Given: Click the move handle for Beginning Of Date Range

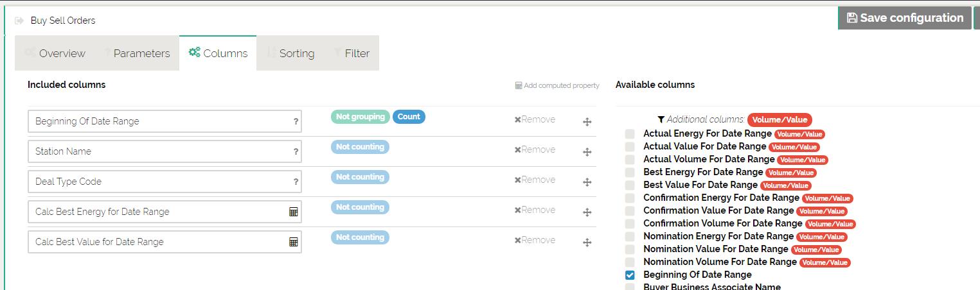Looking at the screenshot, I should click(x=587, y=122).
